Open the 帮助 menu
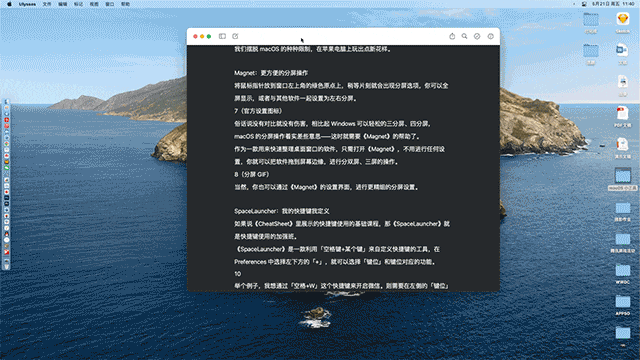 (x=125, y=4)
